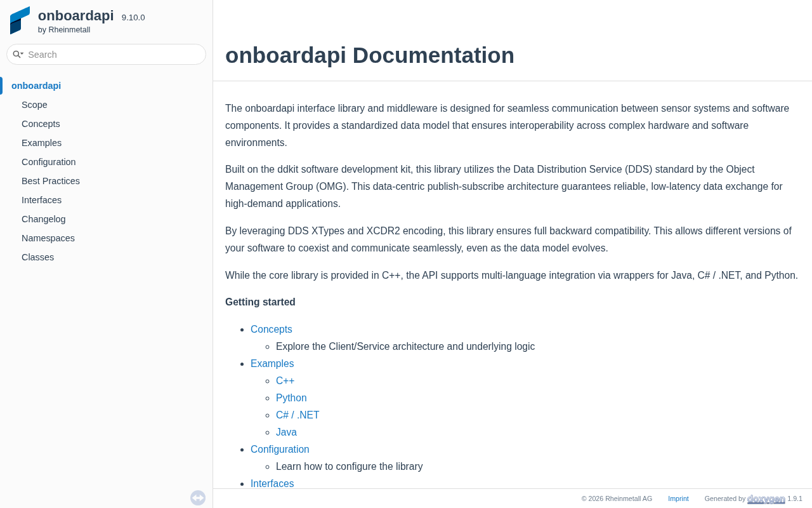Screen dimensions: 812x508
Task: Open the C# / .NET examples link
Action: click(x=298, y=415)
